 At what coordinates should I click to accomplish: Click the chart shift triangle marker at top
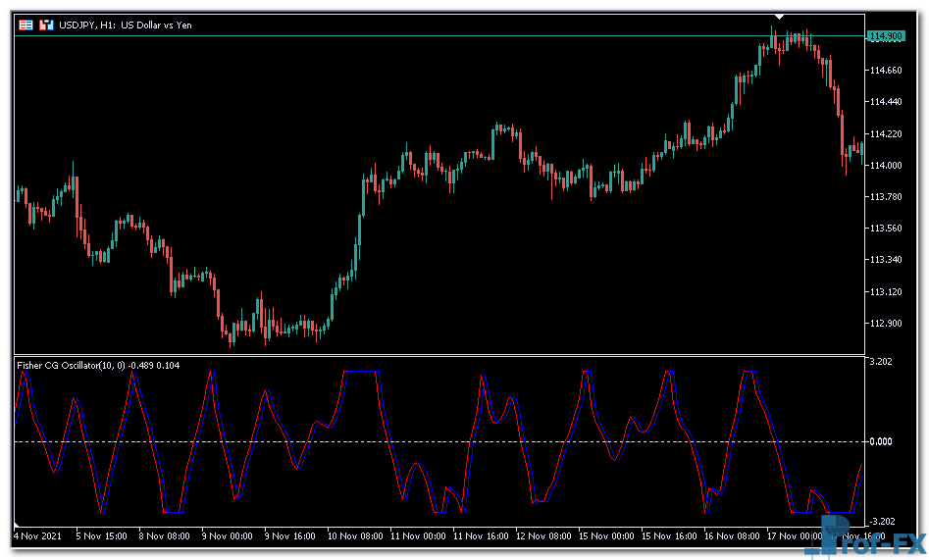[779, 17]
